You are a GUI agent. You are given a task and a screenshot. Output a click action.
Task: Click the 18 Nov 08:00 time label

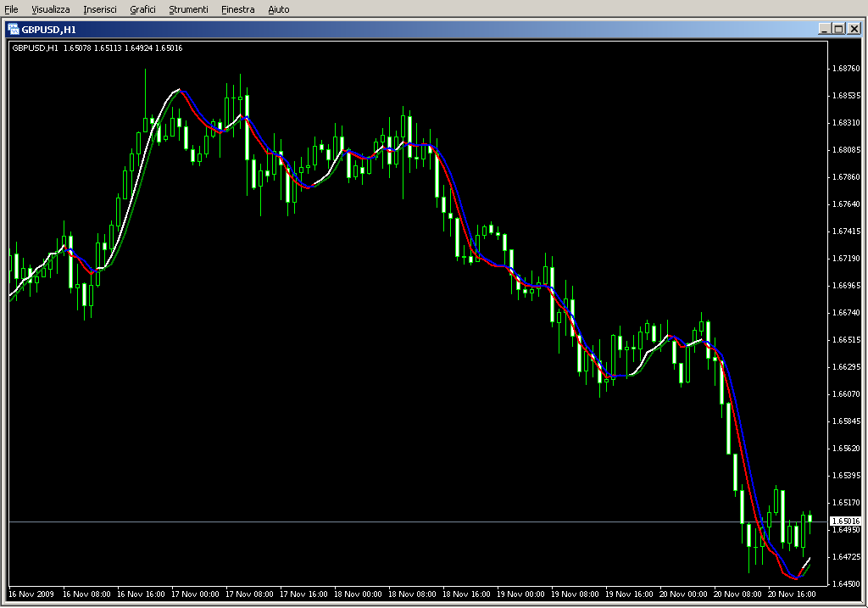pos(412,594)
